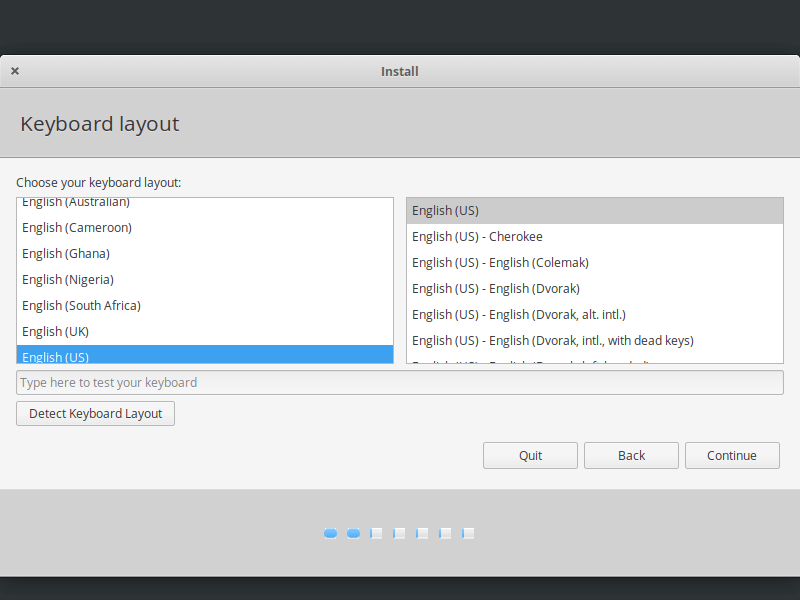Viewport: 800px width, 600px height.
Task: Select highlighted English (US) language entry
Action: click(x=56, y=356)
